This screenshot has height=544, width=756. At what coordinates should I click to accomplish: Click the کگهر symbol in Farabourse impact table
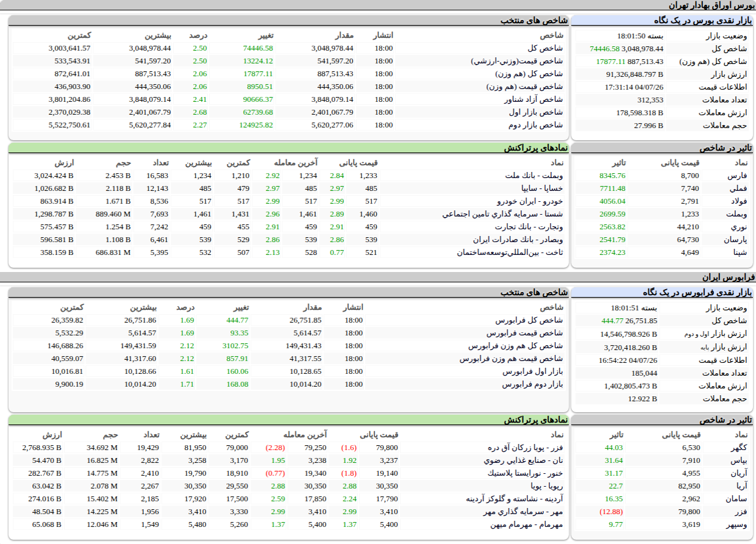coord(738,448)
